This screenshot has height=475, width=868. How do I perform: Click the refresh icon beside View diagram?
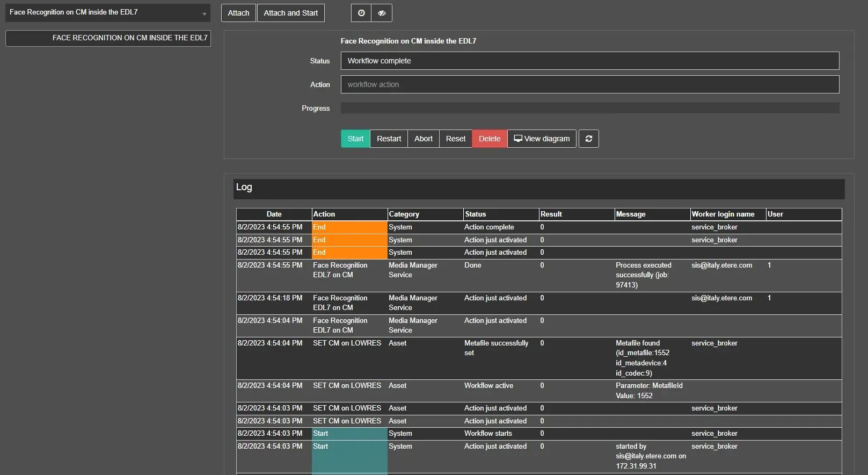(x=588, y=139)
